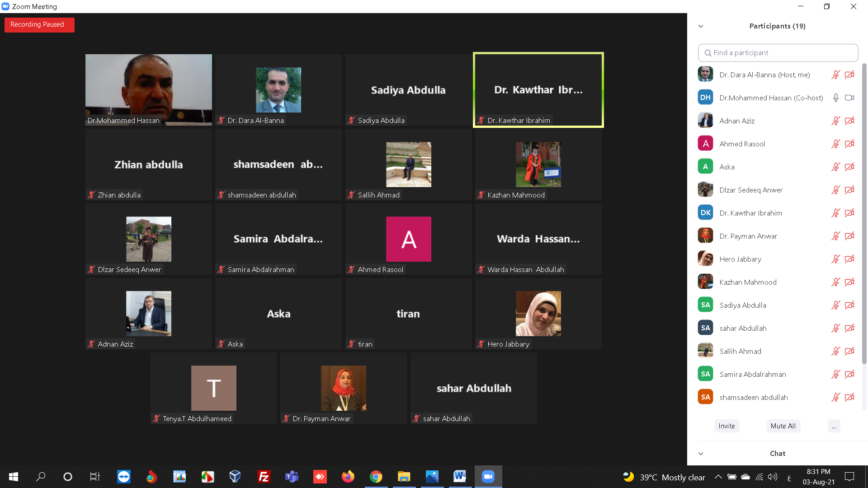Click the Invite button
Screen dimensions: 868x488
(x=726, y=426)
